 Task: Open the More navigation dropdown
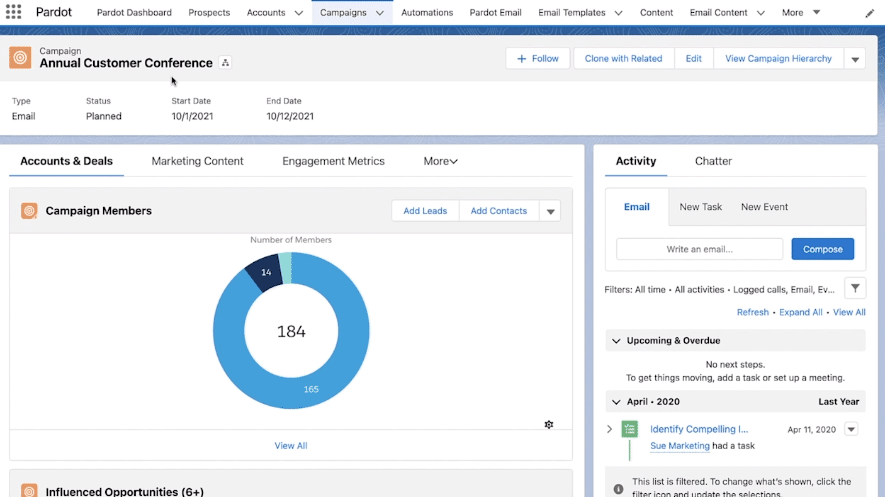coord(801,12)
